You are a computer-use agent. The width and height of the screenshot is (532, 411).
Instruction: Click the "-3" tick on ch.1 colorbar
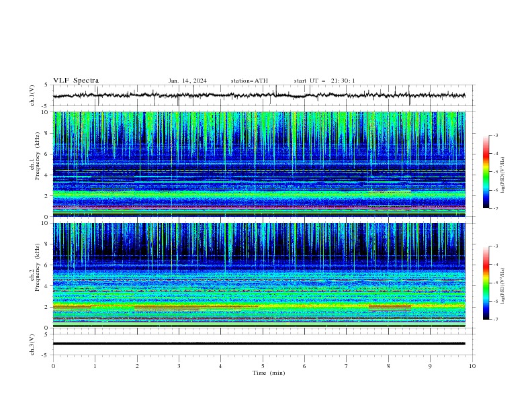tap(495, 135)
